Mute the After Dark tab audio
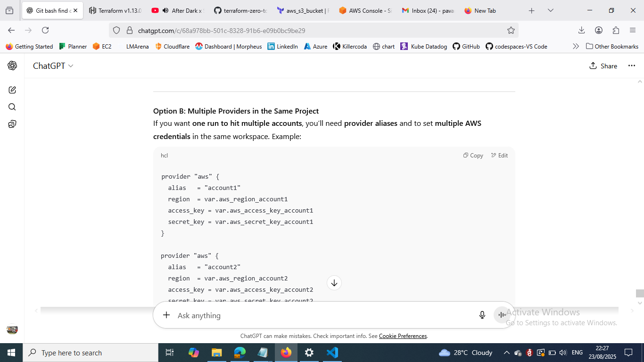The image size is (644, 362). point(165,10)
